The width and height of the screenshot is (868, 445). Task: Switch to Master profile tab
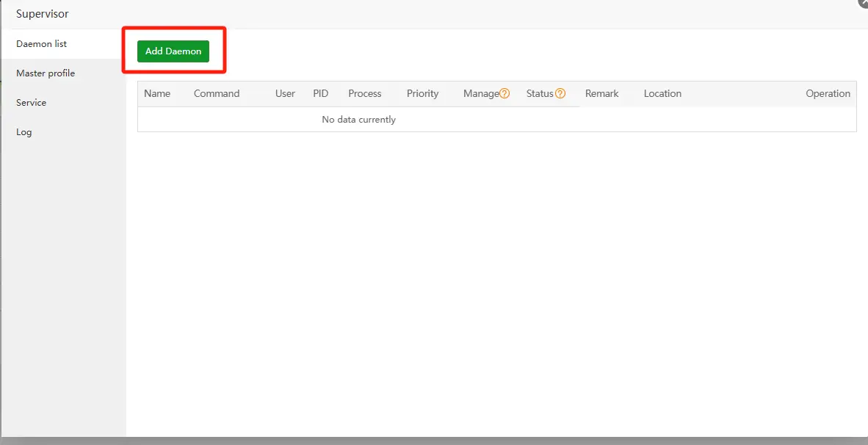point(64,73)
